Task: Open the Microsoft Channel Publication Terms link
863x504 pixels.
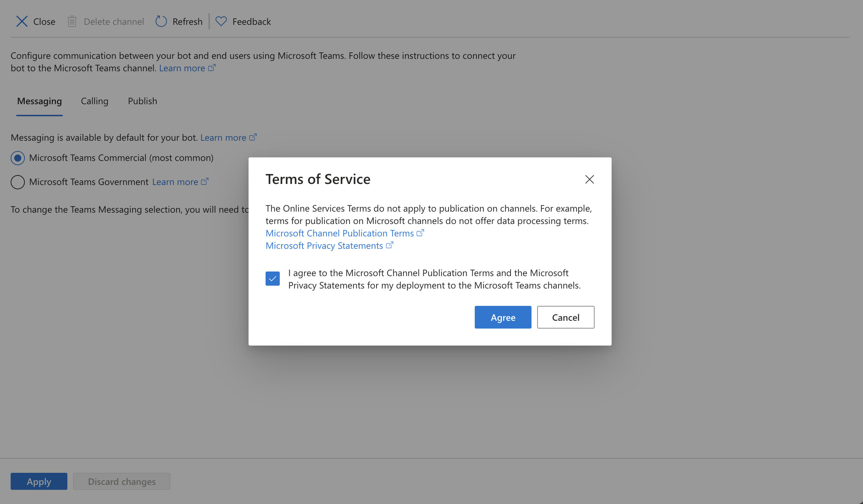Action: tap(339, 233)
